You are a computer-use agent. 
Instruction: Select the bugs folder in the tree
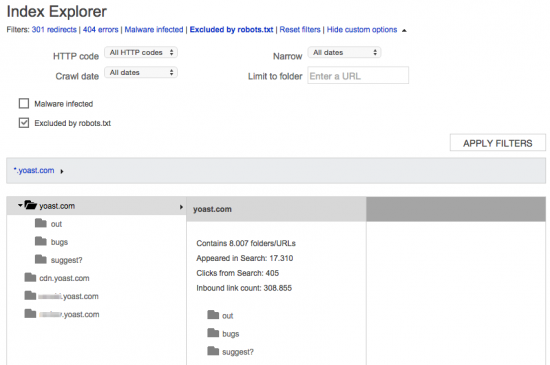point(59,242)
